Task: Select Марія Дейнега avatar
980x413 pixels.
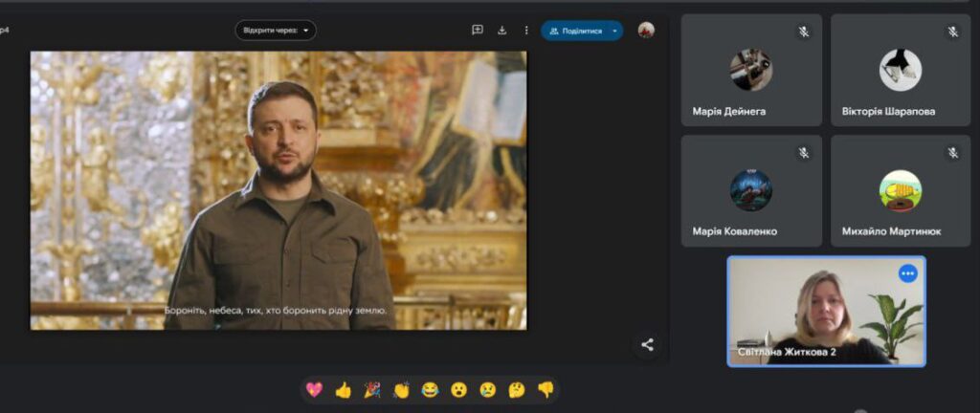Action: pos(751,70)
